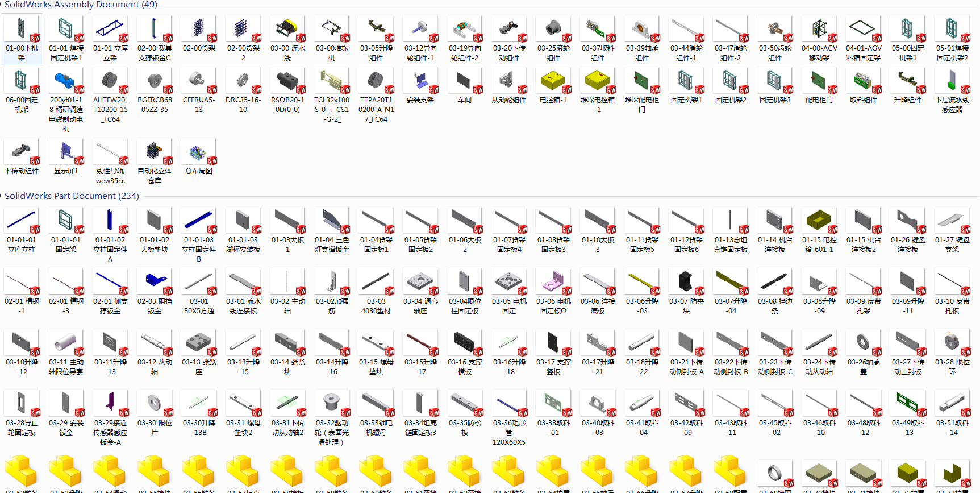
Task: Select the 03-13 张紧座 part icon
Action: click(199, 342)
